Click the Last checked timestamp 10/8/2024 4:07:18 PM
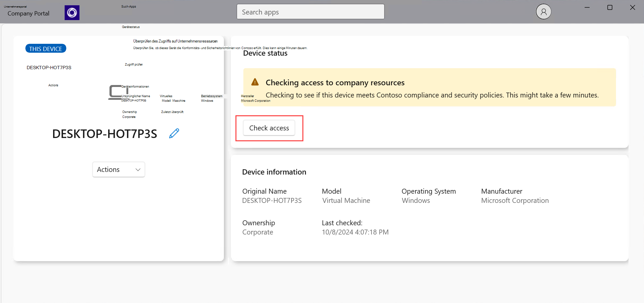The height and width of the screenshot is (303, 644). coord(355,232)
